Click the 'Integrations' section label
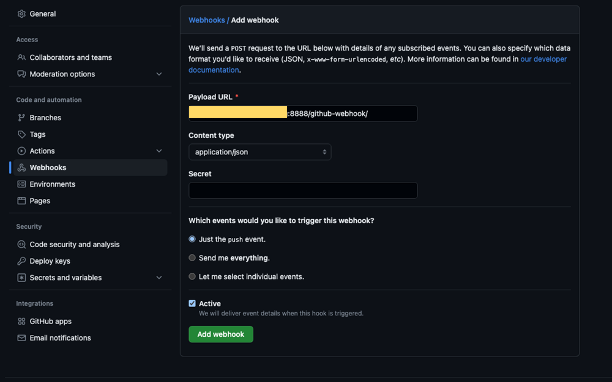This screenshot has height=382, width=612. (x=34, y=304)
